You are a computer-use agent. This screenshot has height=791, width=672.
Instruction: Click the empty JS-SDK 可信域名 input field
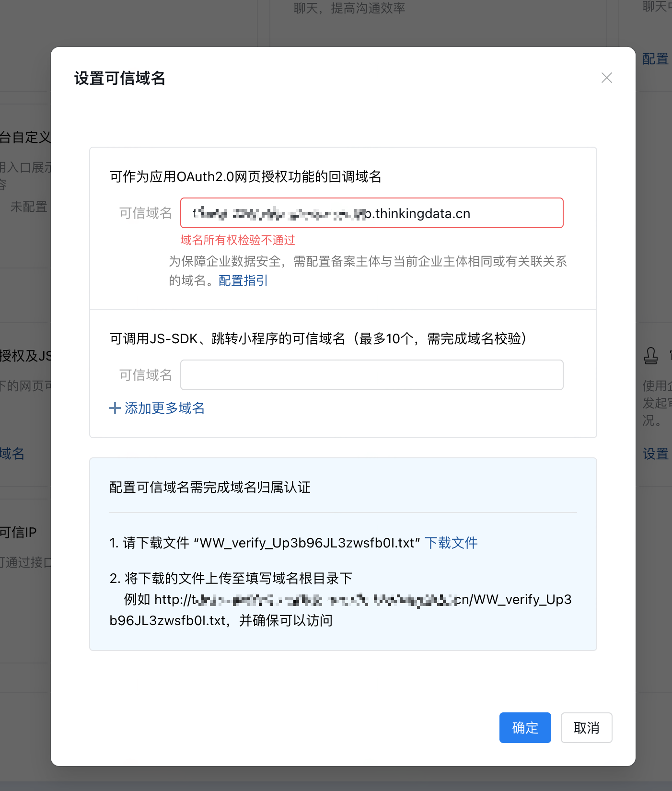point(371,375)
